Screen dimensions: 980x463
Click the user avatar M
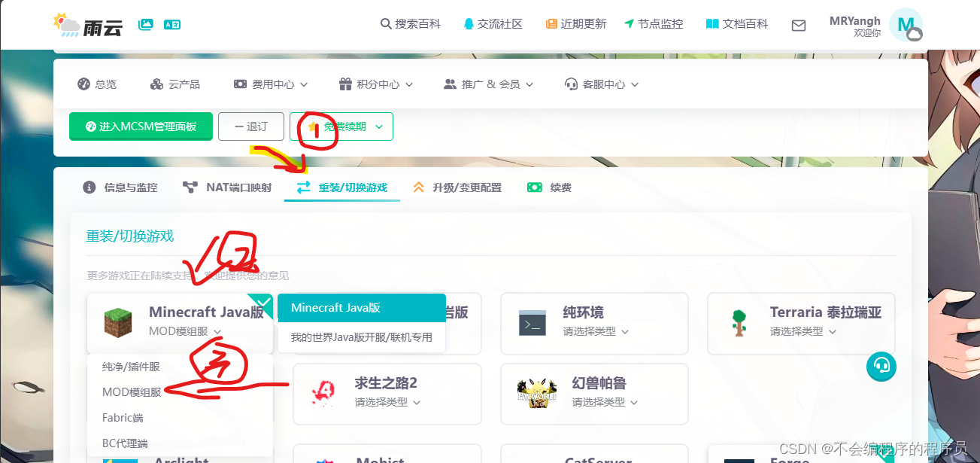click(x=906, y=25)
